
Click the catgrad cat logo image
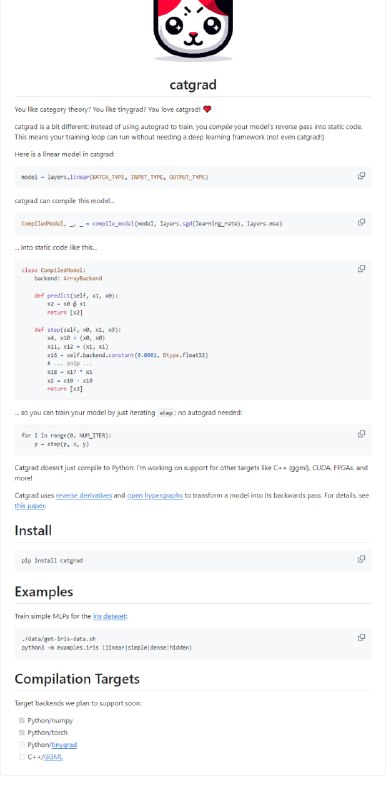[x=193, y=28]
